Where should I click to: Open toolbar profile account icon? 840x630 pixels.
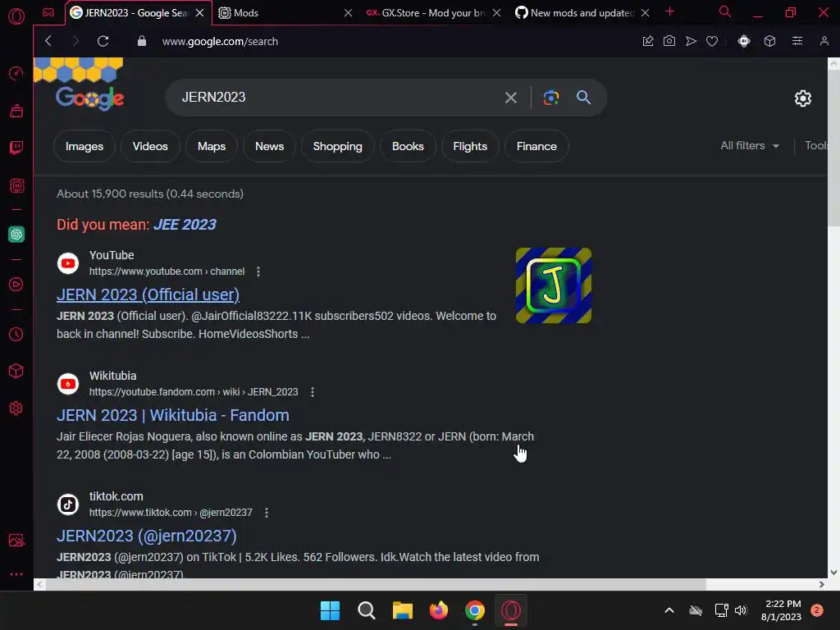click(824, 41)
